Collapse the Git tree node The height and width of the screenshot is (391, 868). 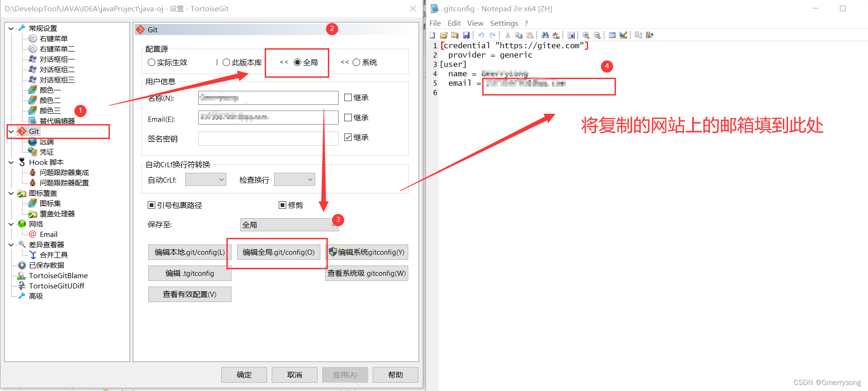coord(11,131)
